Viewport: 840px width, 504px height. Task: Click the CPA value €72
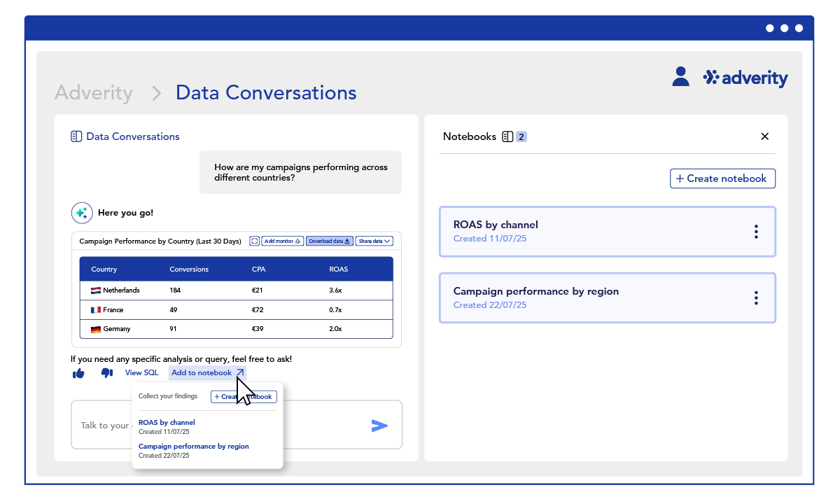click(x=257, y=309)
